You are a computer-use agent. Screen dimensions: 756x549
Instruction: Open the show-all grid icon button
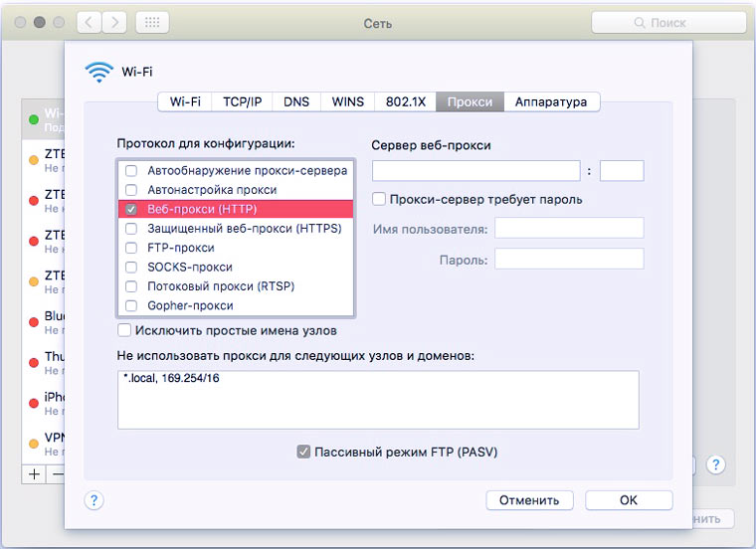(x=152, y=23)
